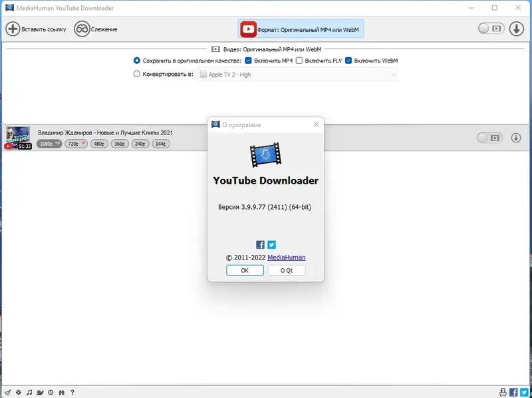The height and width of the screenshot is (398, 532).
Task: Open the Facebook icon in bottom-right corner
Action: point(513,393)
